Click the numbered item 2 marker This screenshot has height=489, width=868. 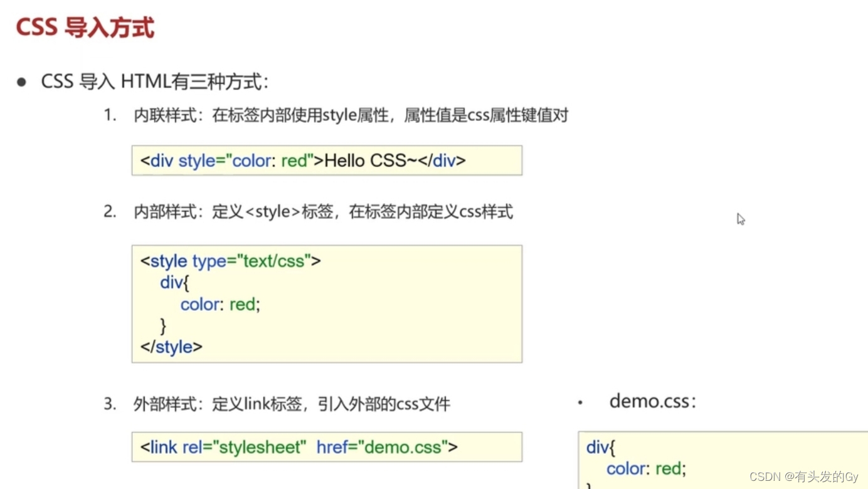tap(109, 212)
